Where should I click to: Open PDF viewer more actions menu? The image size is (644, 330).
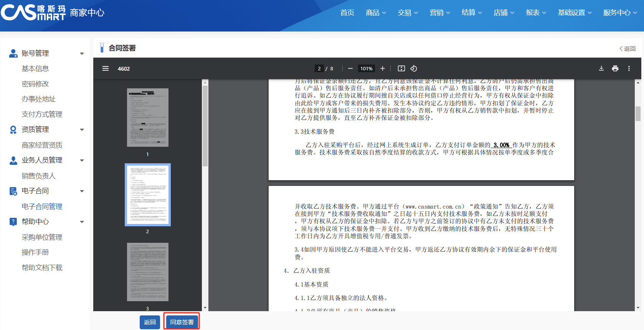[x=629, y=68]
